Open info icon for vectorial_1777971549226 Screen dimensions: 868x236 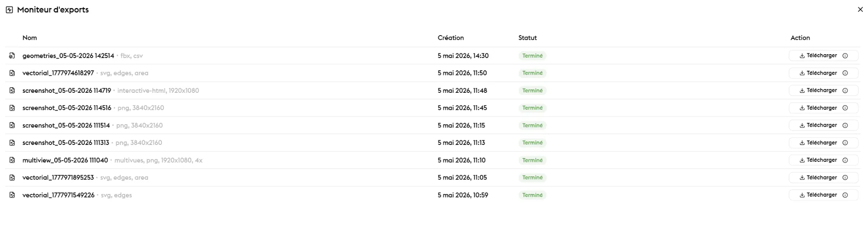(x=845, y=195)
